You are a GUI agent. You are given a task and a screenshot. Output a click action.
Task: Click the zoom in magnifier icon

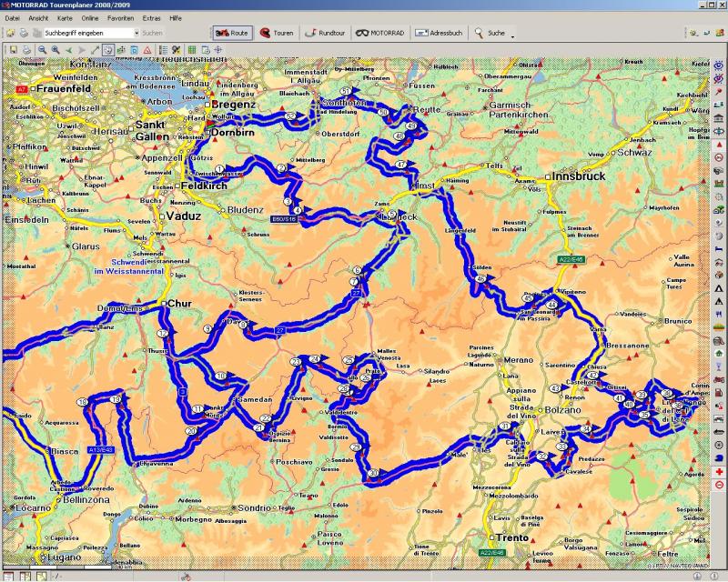tap(56, 50)
